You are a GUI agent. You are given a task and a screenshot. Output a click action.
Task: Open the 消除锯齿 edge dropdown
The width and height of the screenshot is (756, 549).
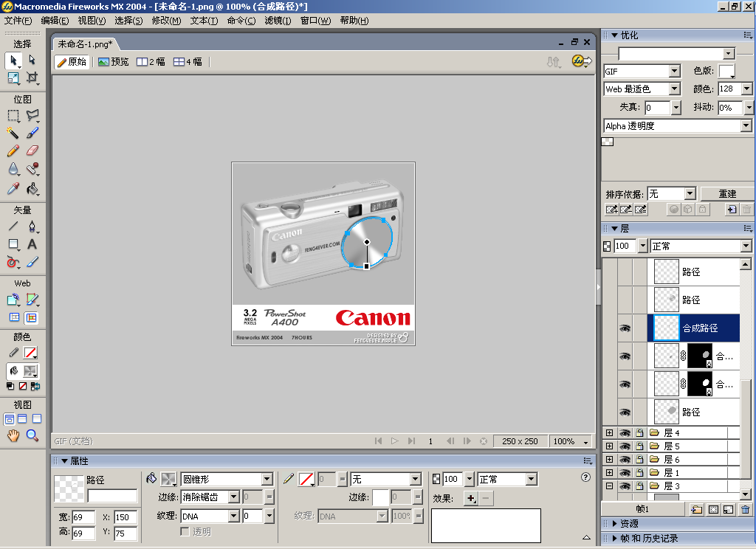tap(234, 497)
